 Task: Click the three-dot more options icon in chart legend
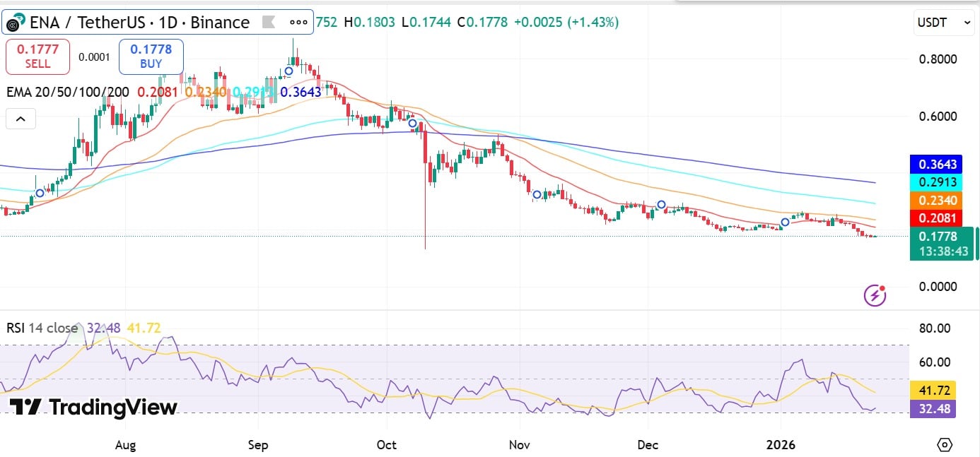click(298, 22)
